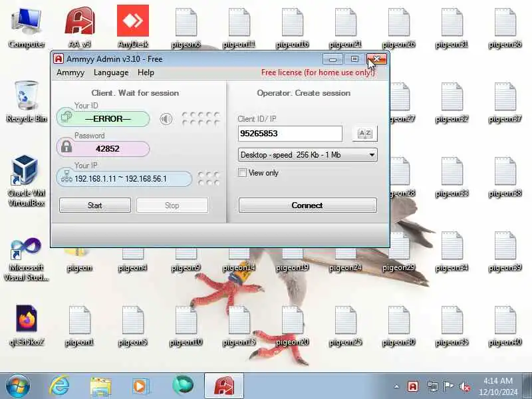532x399 pixels.
Task: Select the Computer desktop icon
Action: [27, 28]
